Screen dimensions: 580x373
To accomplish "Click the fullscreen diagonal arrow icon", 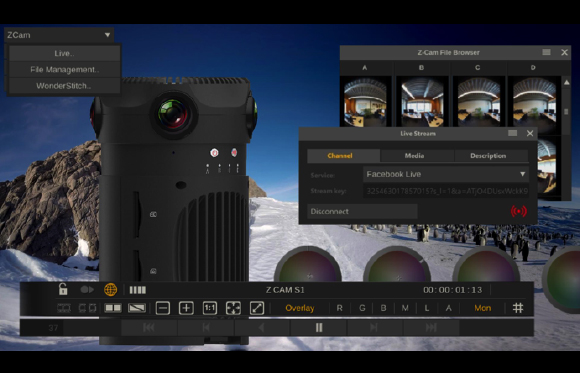I will pos(257,308).
